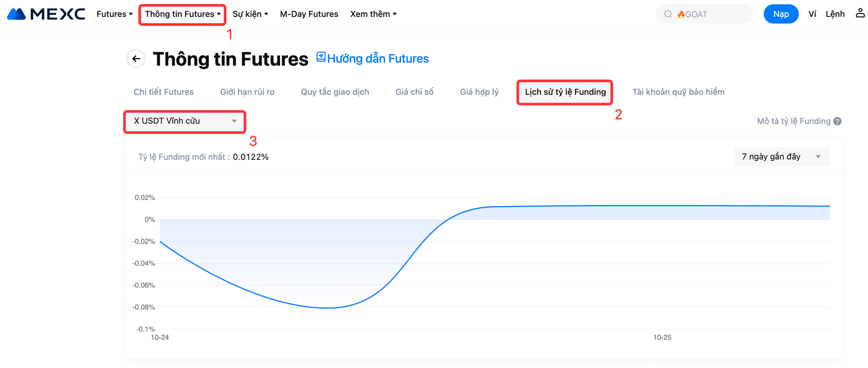868x368 pixels.
Task: Expand the Xem thêm menu
Action: (x=373, y=14)
